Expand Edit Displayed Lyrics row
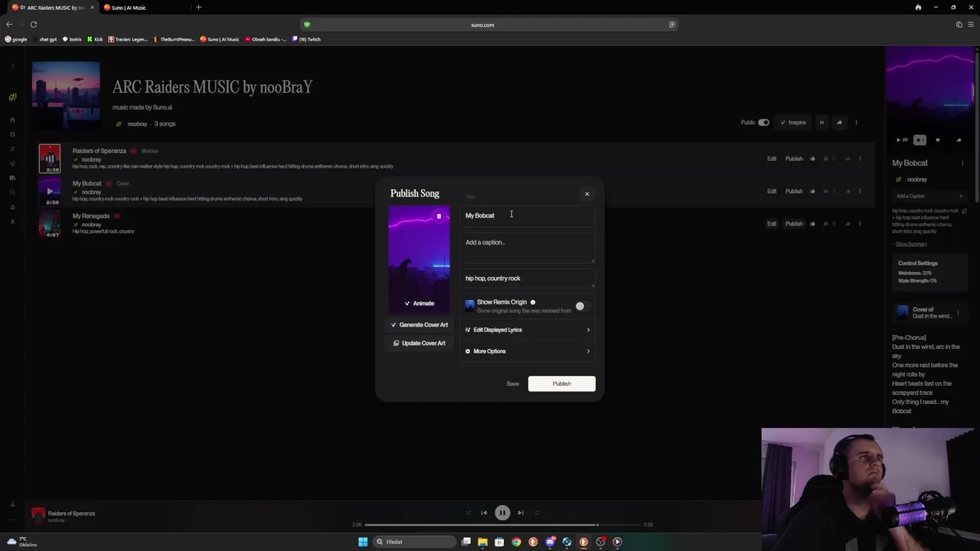The height and width of the screenshot is (551, 980). 528,330
